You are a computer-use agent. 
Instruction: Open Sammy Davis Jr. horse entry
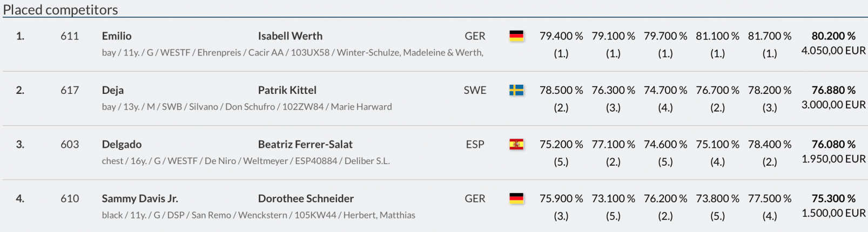[x=140, y=199]
